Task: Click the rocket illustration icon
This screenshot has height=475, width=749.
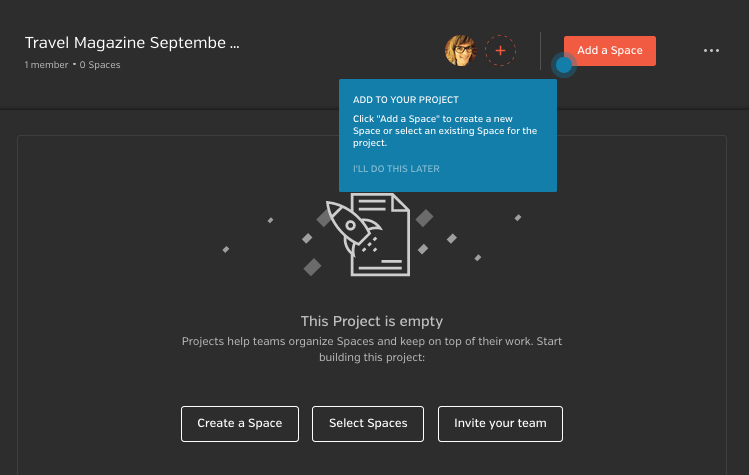Action: 353,227
